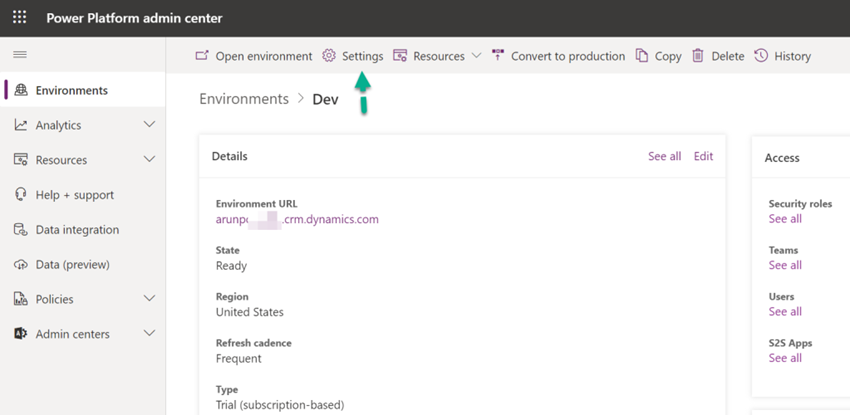Click the Copy icon in toolbar

642,56
